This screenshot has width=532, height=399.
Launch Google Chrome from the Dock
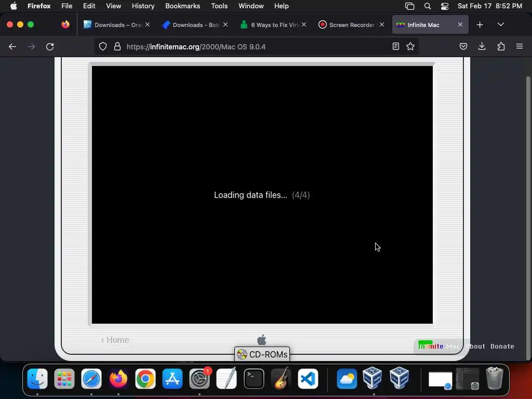coord(145,379)
